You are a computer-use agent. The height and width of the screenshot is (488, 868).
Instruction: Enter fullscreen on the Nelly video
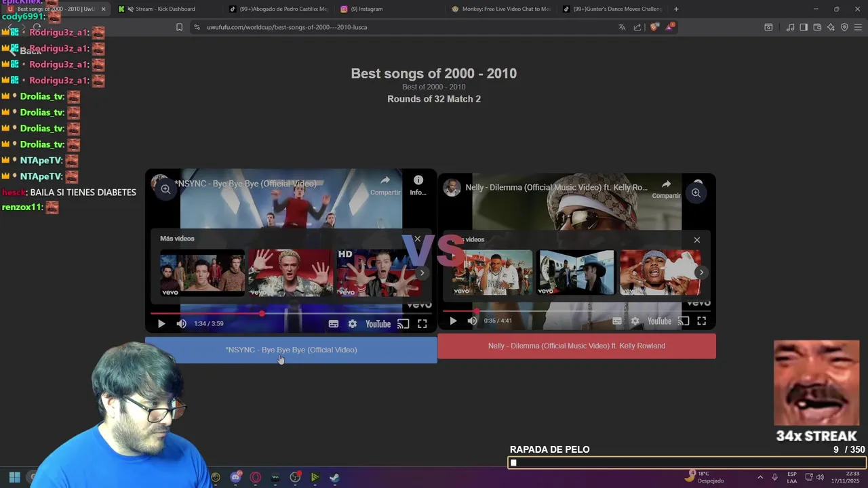[702, 321]
